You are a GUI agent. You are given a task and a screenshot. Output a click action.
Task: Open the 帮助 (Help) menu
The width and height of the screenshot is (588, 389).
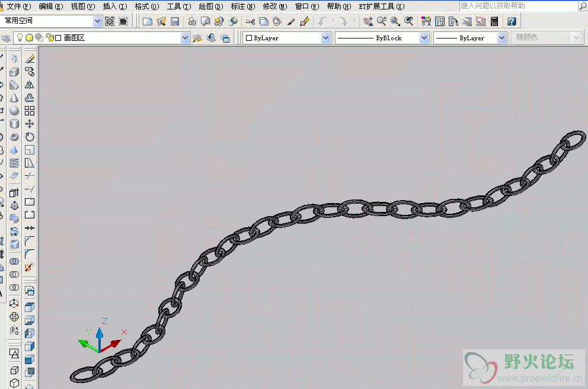(339, 7)
